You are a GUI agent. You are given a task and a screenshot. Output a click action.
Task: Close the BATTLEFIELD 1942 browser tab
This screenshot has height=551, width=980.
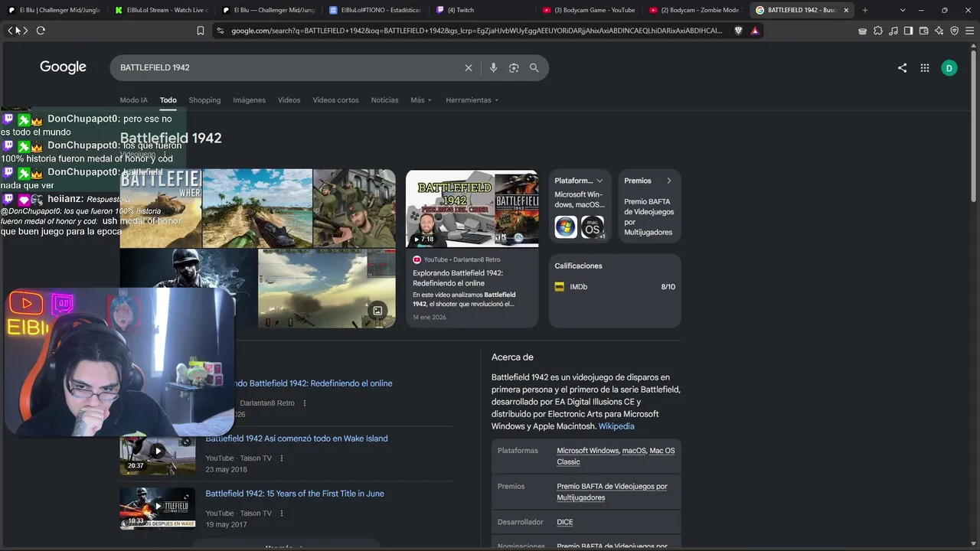coord(846,10)
